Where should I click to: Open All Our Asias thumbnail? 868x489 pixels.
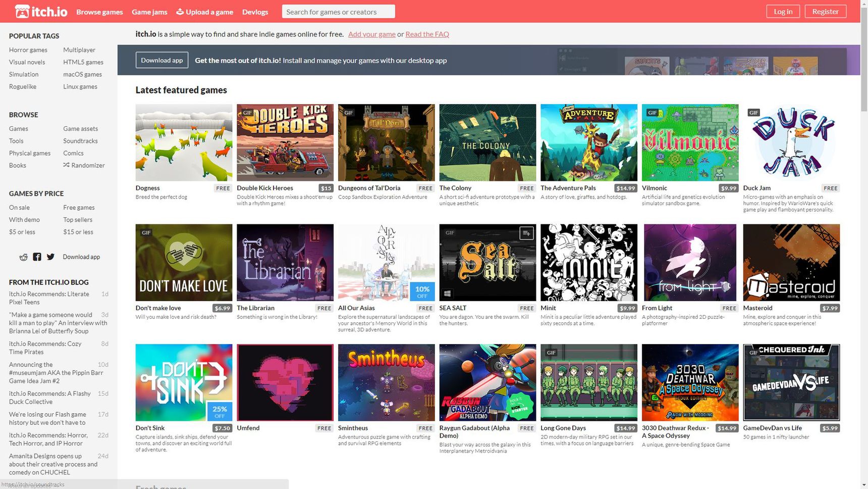click(386, 263)
